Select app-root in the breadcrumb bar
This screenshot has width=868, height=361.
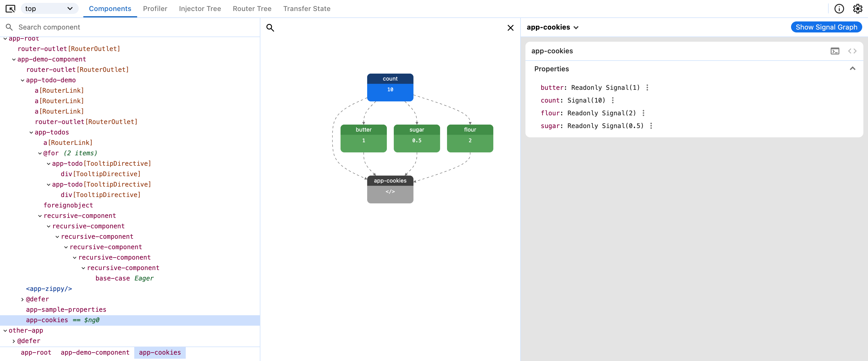(36, 353)
